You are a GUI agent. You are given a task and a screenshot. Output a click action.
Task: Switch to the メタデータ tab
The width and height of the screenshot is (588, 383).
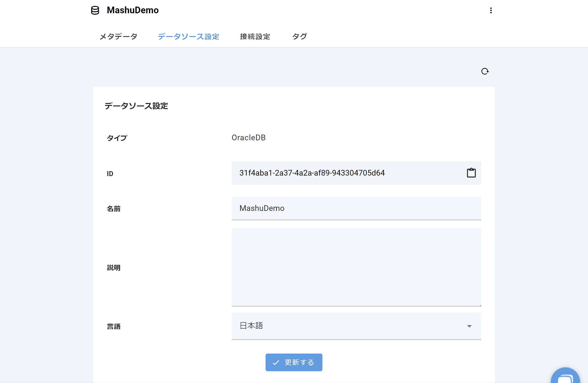tap(118, 37)
